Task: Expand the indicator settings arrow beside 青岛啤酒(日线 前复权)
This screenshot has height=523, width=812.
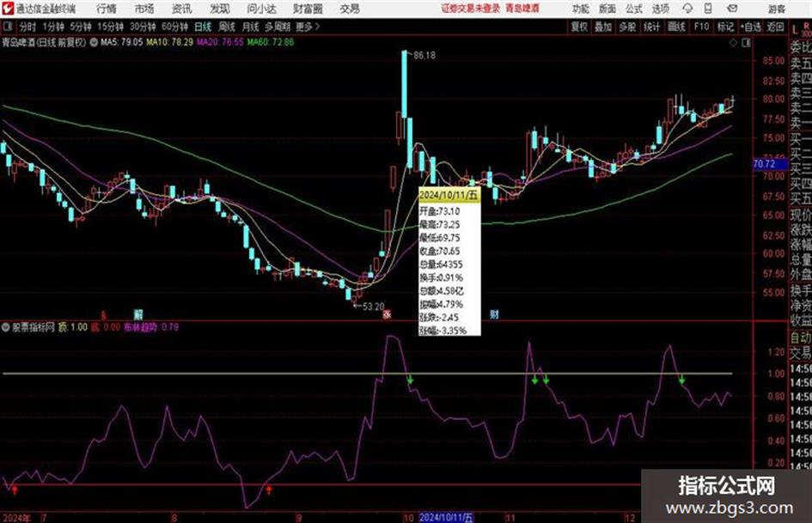Action: 94,42
